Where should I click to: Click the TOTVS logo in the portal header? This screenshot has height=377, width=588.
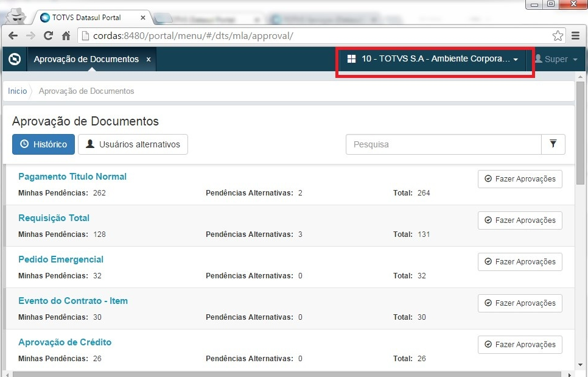(x=15, y=59)
